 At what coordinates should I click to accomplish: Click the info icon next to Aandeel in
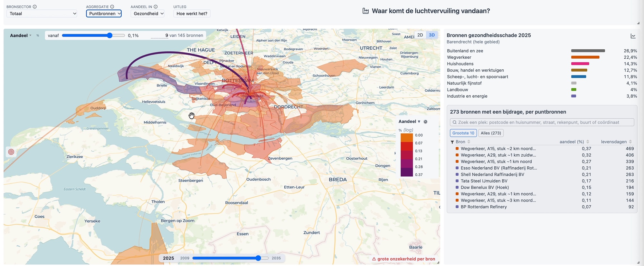tap(156, 7)
